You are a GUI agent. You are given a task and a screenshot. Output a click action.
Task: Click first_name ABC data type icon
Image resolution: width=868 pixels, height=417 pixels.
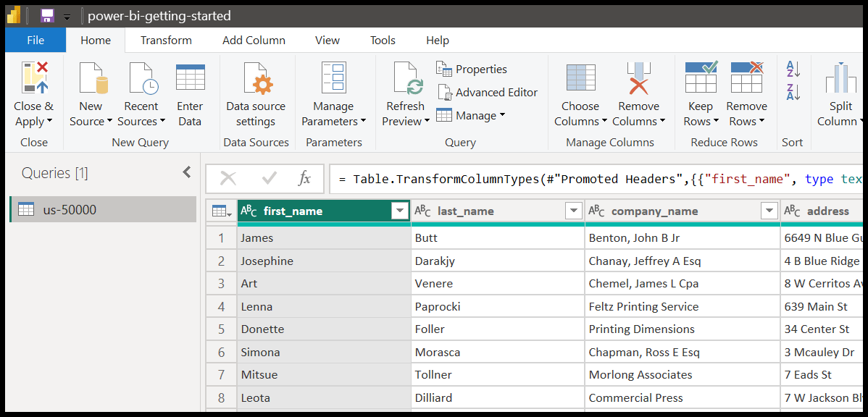[249, 211]
